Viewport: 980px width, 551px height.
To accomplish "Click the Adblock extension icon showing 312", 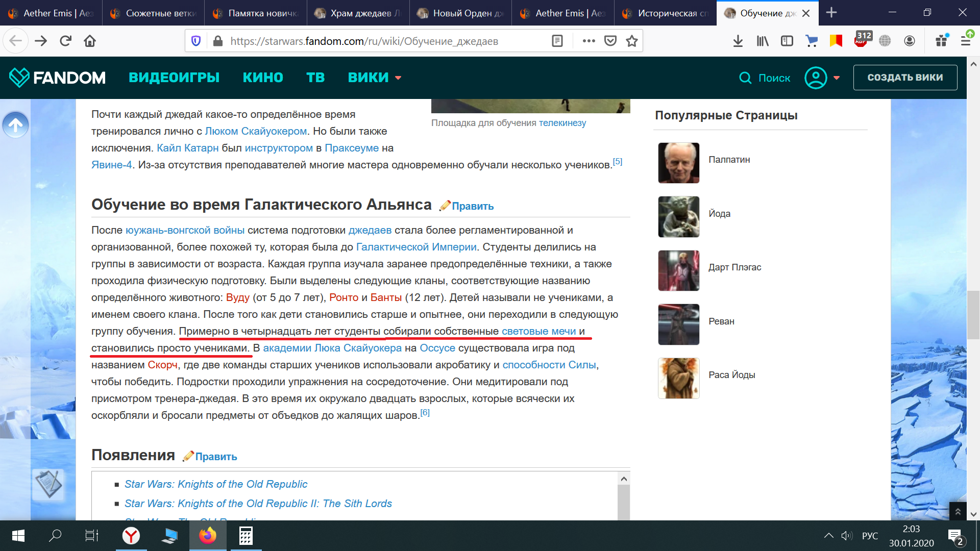I will tap(861, 40).
